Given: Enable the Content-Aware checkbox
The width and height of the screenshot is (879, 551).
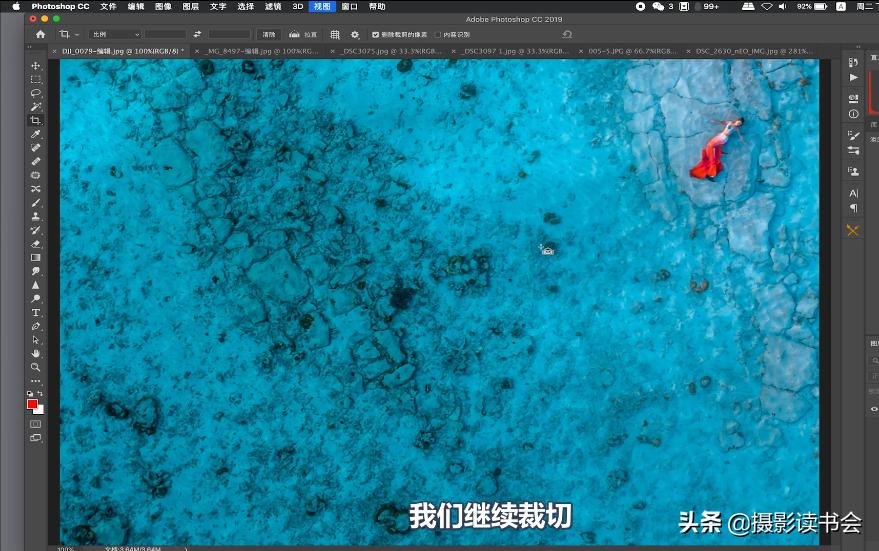Looking at the screenshot, I should click(x=438, y=35).
